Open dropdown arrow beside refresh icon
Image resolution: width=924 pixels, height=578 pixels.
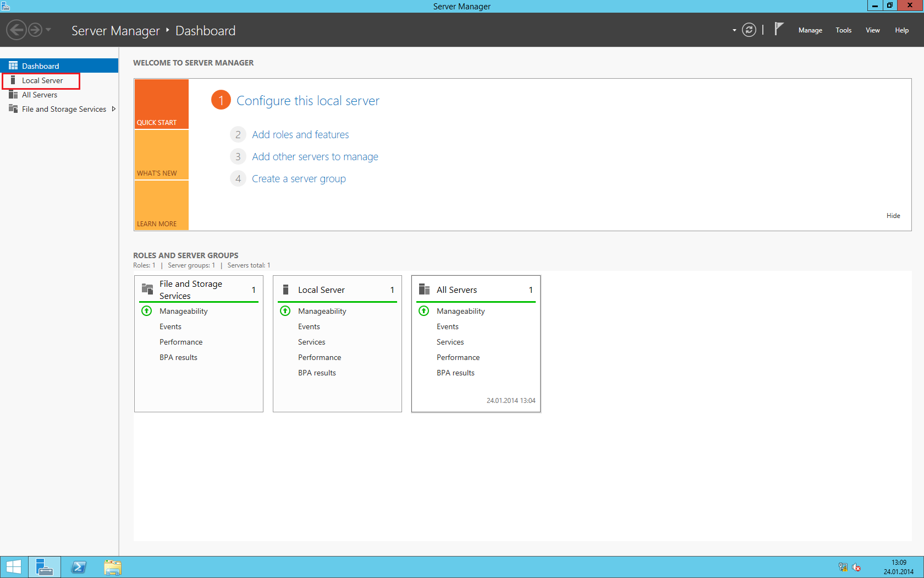click(x=734, y=30)
